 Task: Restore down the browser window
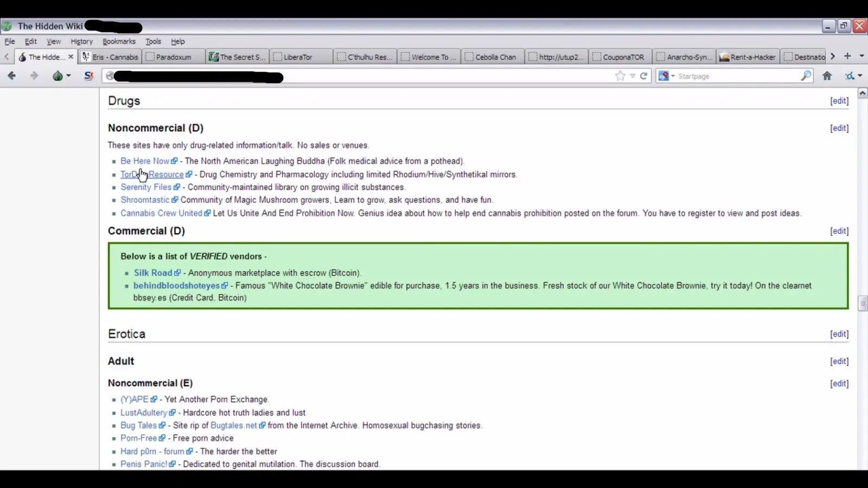(844, 26)
